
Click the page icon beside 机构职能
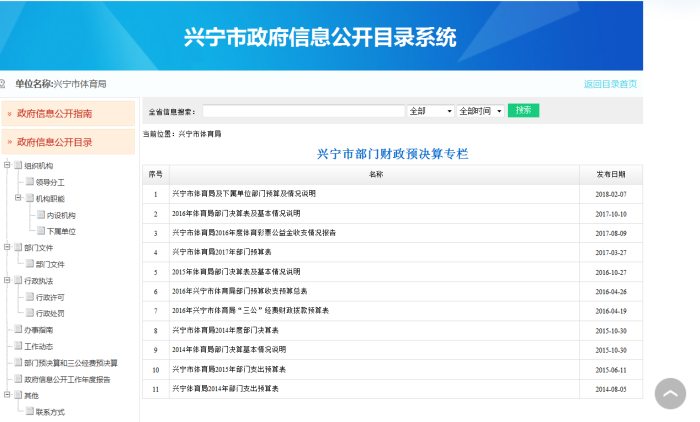click(29, 198)
